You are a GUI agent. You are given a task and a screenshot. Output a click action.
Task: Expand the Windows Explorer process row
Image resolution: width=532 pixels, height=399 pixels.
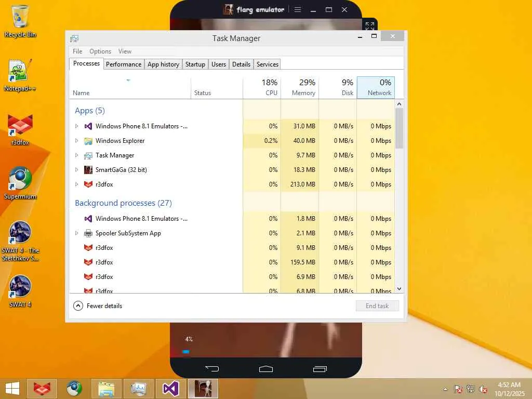pyautogui.click(x=77, y=140)
